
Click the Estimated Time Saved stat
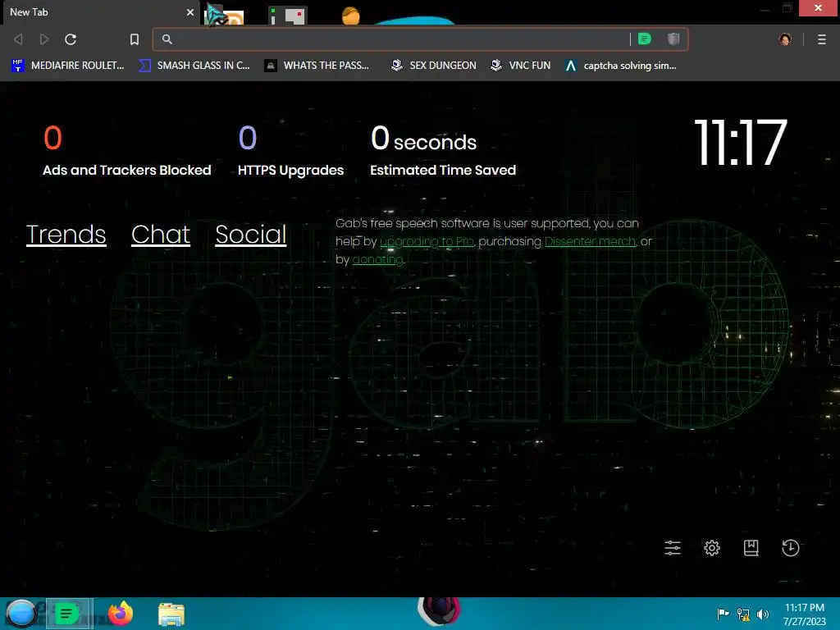443,151
